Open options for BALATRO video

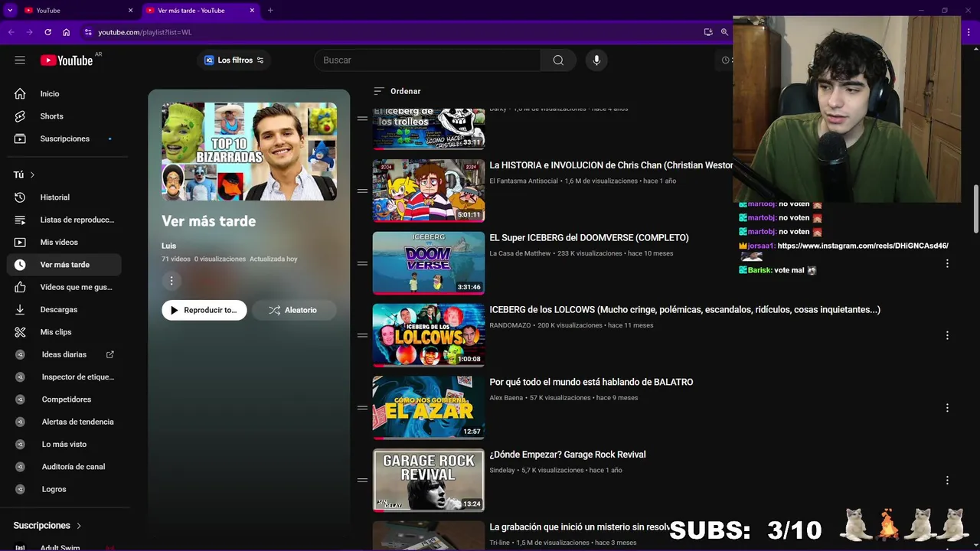(x=947, y=408)
